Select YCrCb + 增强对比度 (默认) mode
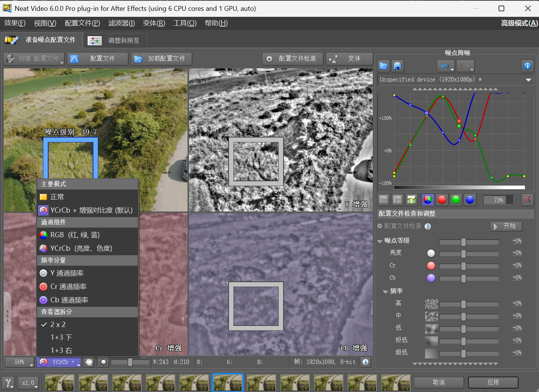The width and height of the screenshot is (539, 392). pos(87,210)
